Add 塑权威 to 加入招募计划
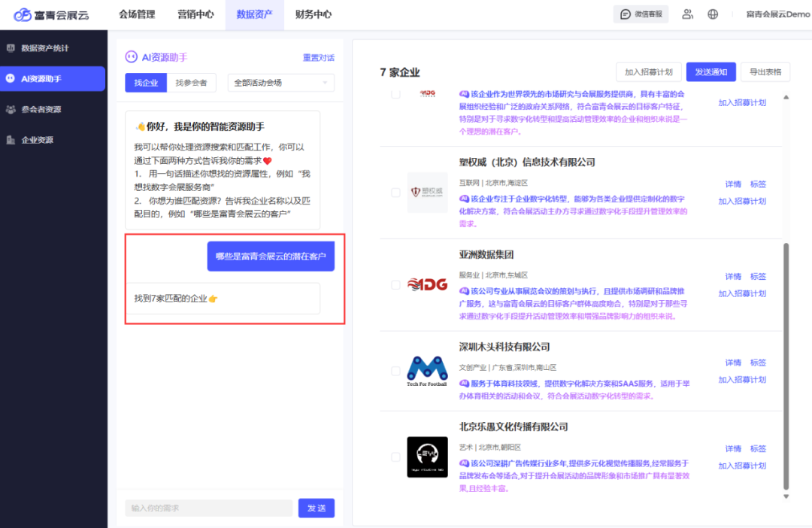This screenshot has height=528, width=812. click(742, 201)
